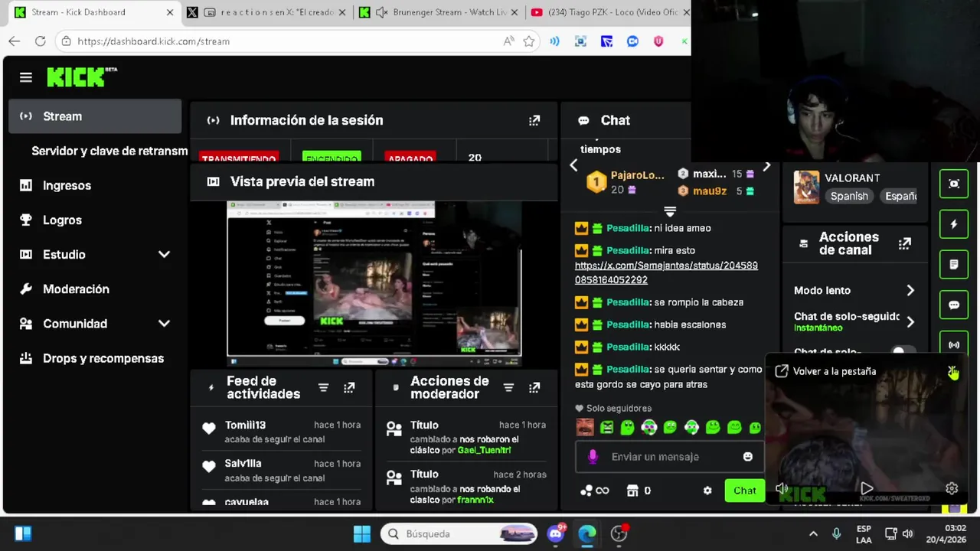
Task: Open Chat de solo-seguidores options arrow
Action: tap(910, 322)
